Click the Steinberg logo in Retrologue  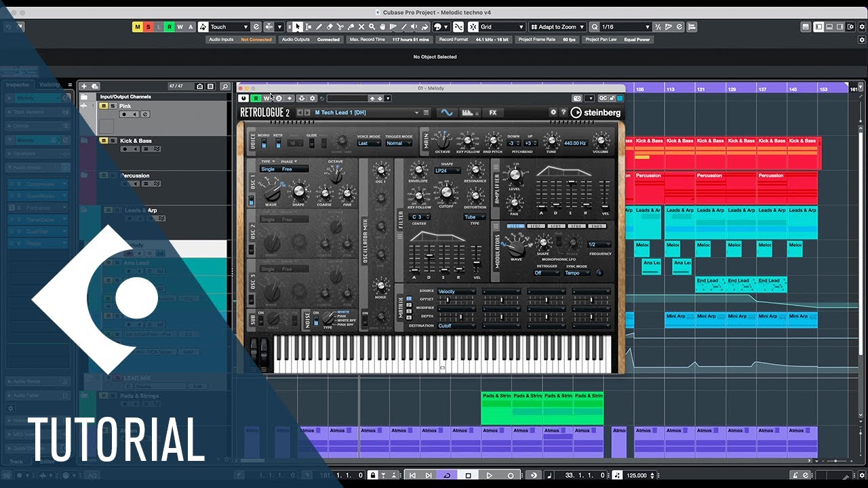pos(597,113)
